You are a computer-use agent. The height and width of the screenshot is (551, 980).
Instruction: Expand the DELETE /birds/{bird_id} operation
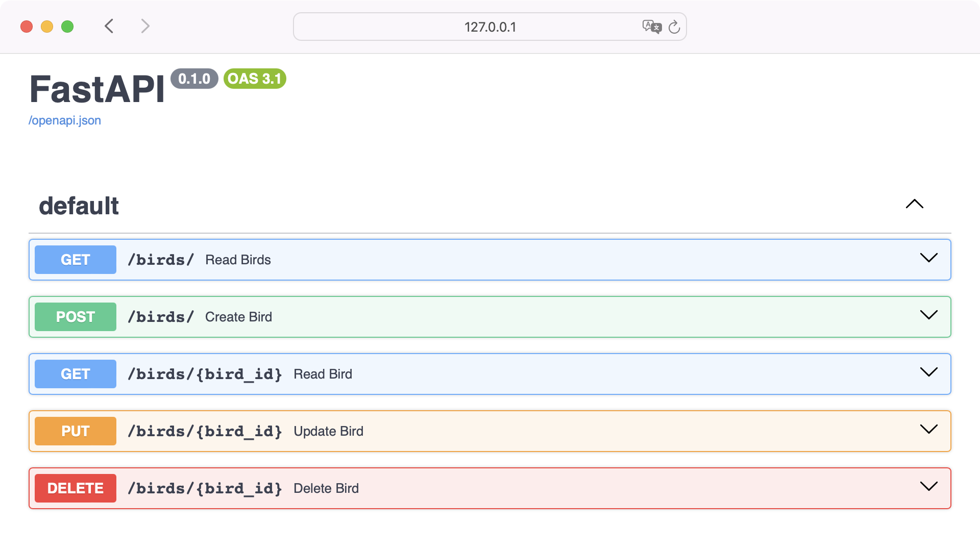[x=928, y=487]
